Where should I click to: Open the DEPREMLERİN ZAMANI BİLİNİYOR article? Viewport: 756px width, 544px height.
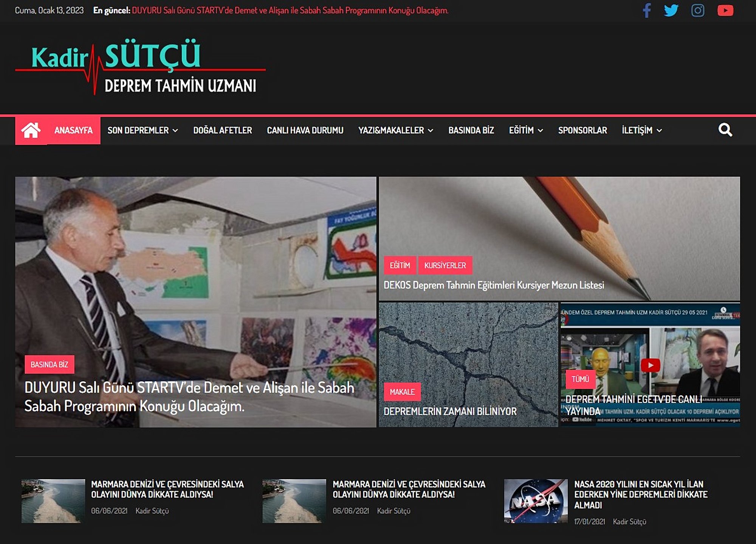tap(450, 411)
